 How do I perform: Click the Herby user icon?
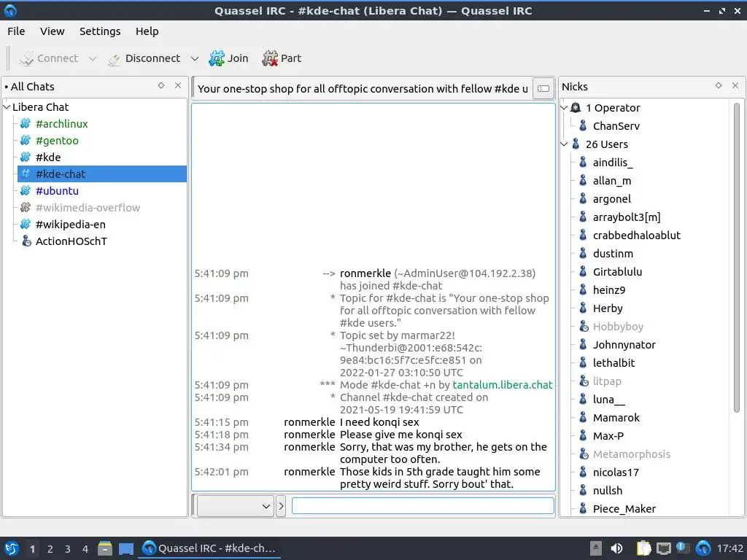coord(583,308)
